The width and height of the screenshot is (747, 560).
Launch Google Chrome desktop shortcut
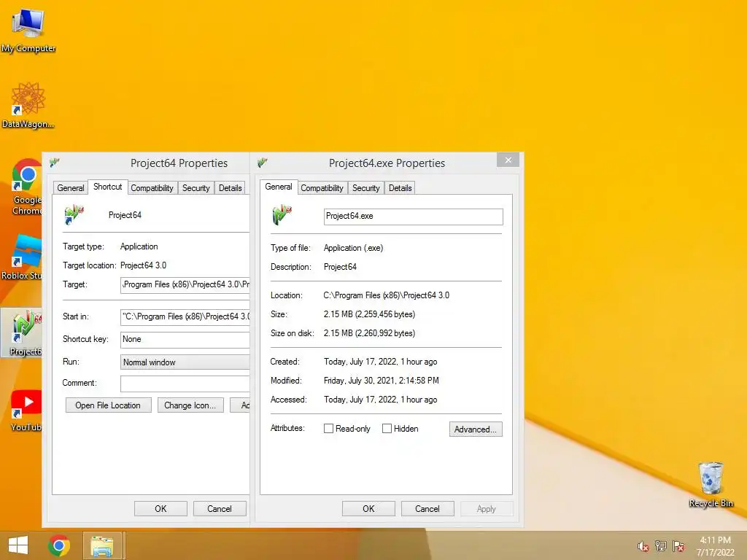click(26, 187)
